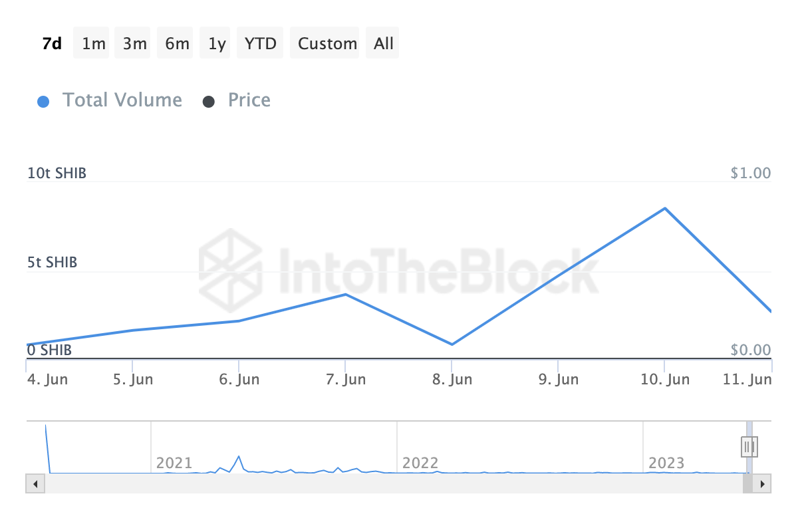The width and height of the screenshot is (798, 532).
Task: Click the scrollbar left arrow
Action: (34, 483)
